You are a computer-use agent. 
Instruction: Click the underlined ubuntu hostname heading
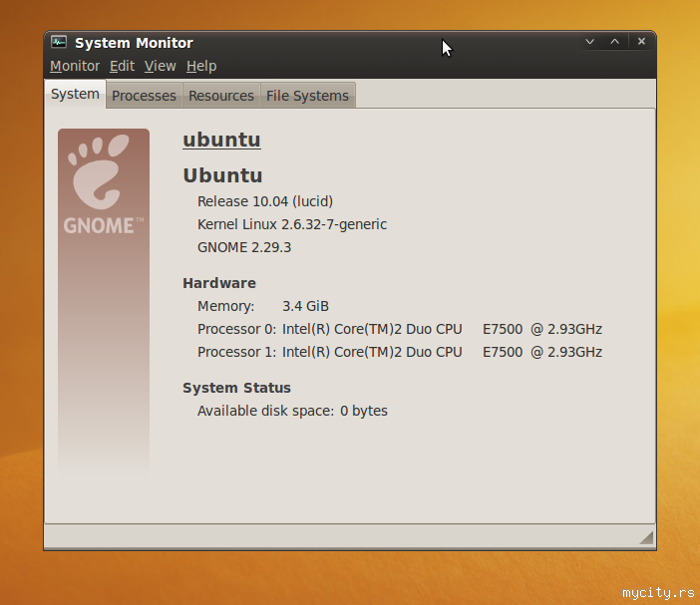pyautogui.click(x=222, y=140)
